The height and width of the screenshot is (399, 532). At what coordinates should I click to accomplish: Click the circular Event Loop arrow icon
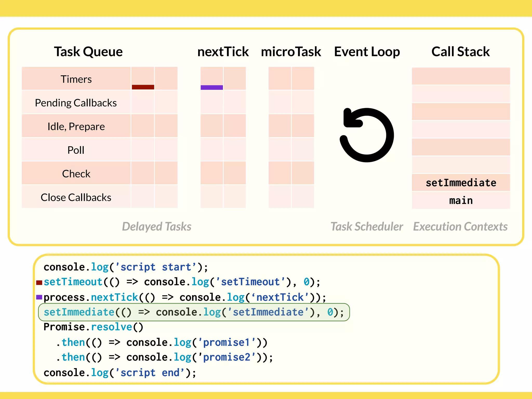pyautogui.click(x=367, y=135)
